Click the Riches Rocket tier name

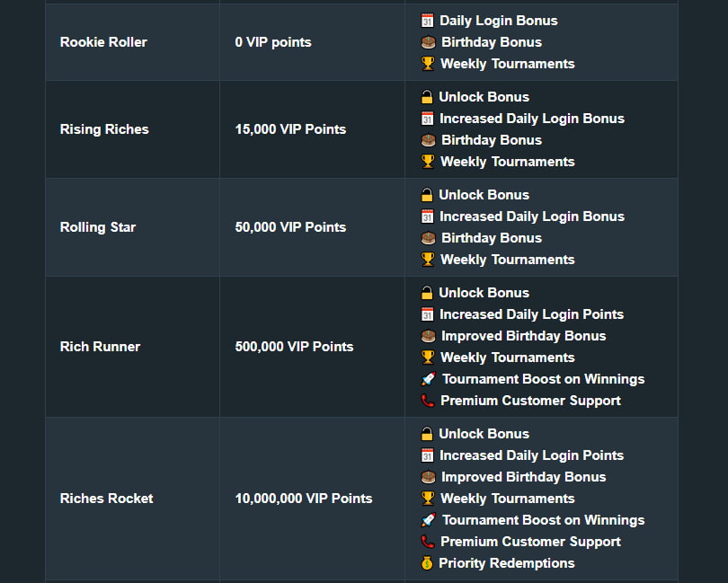point(106,499)
